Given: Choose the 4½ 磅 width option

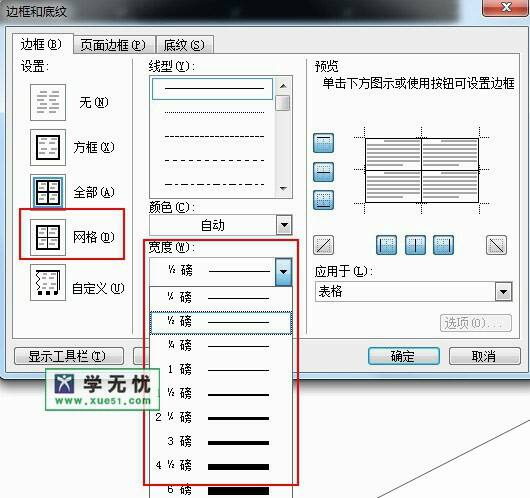Looking at the screenshot, I should click(x=221, y=467).
